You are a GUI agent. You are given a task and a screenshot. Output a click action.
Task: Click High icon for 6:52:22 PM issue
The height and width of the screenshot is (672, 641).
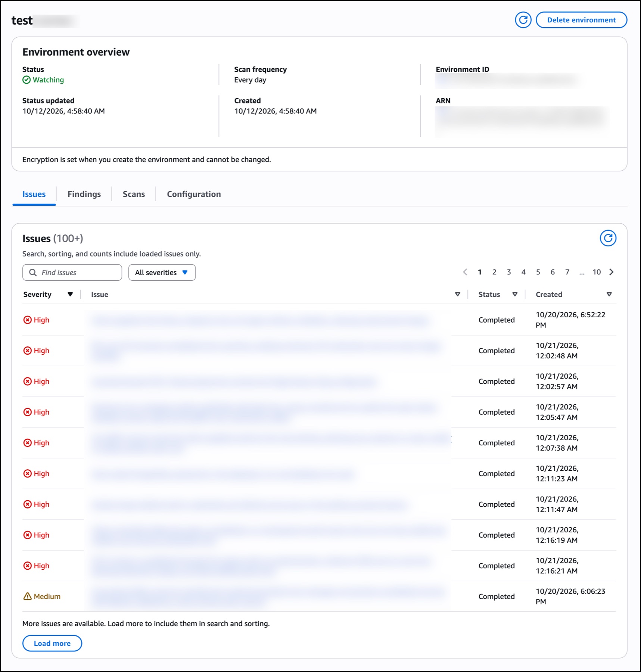28,320
